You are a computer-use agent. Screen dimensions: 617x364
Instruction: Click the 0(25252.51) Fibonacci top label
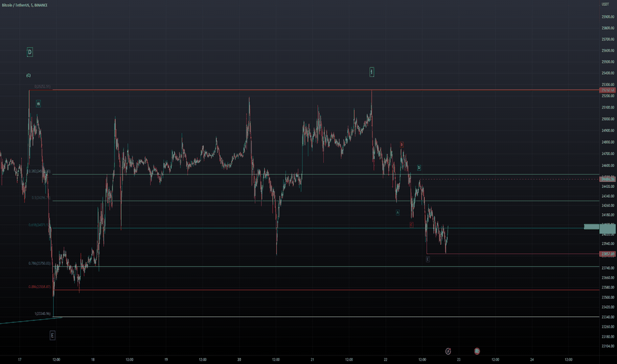pos(42,87)
